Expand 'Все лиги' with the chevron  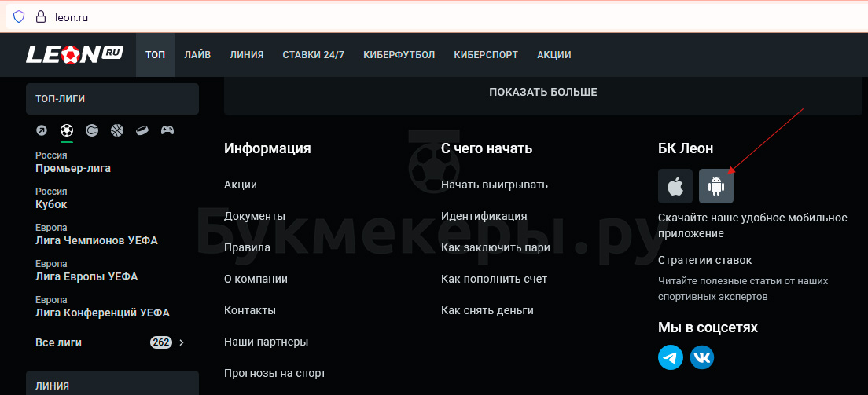coord(182,342)
